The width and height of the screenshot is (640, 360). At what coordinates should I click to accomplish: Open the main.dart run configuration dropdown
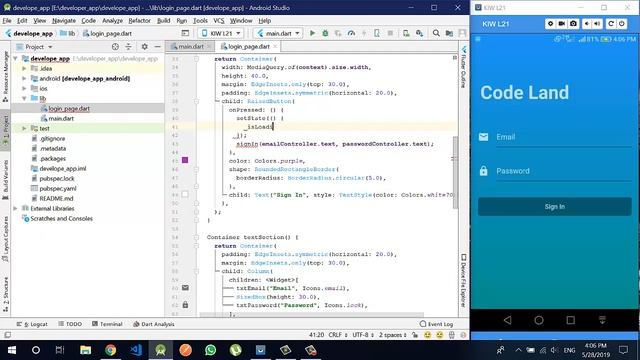click(x=278, y=33)
